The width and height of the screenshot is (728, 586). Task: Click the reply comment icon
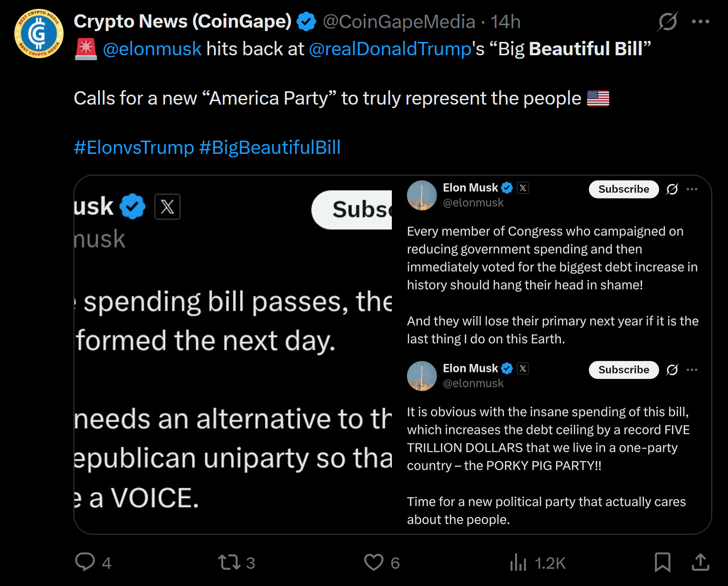tap(85, 562)
